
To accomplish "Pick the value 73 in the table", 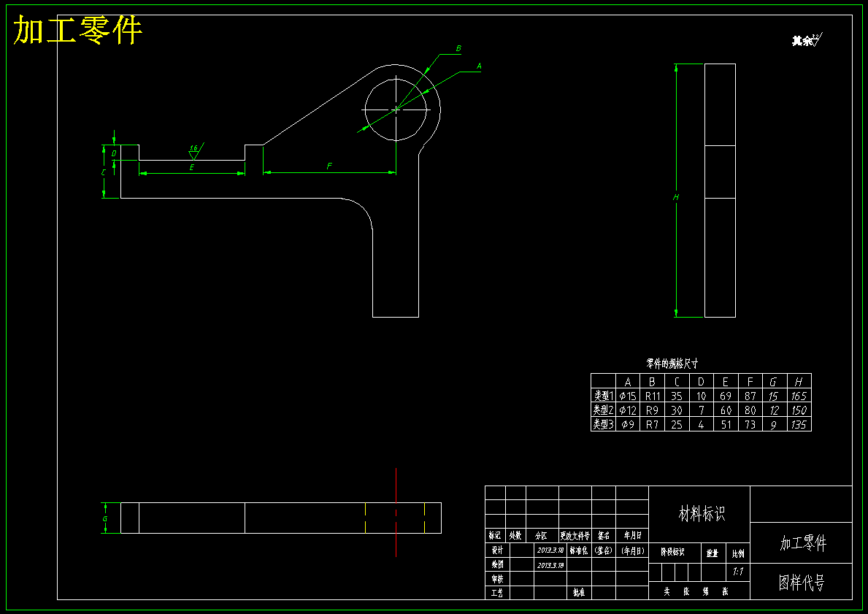I will pos(750,425).
